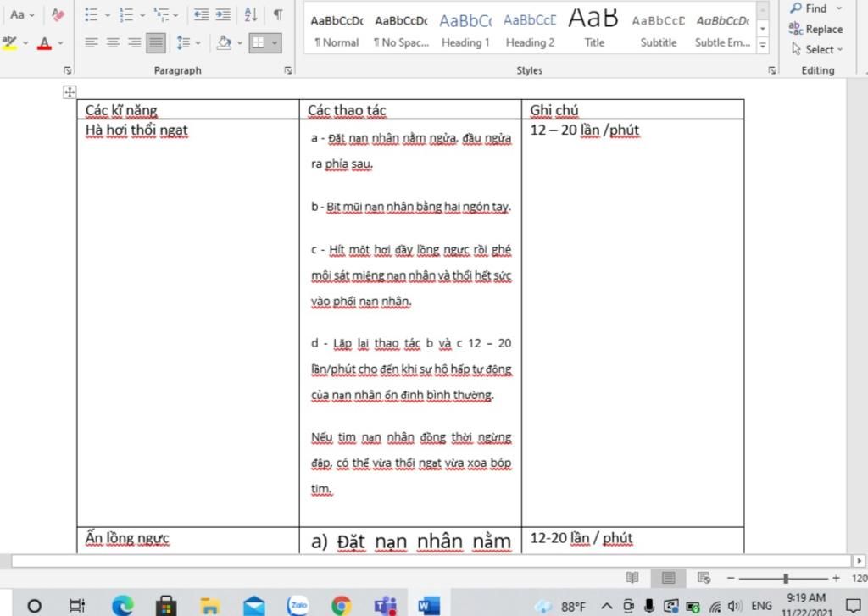Switch to Web Layout view
Viewport: 868px width, 616px height.
point(704,578)
